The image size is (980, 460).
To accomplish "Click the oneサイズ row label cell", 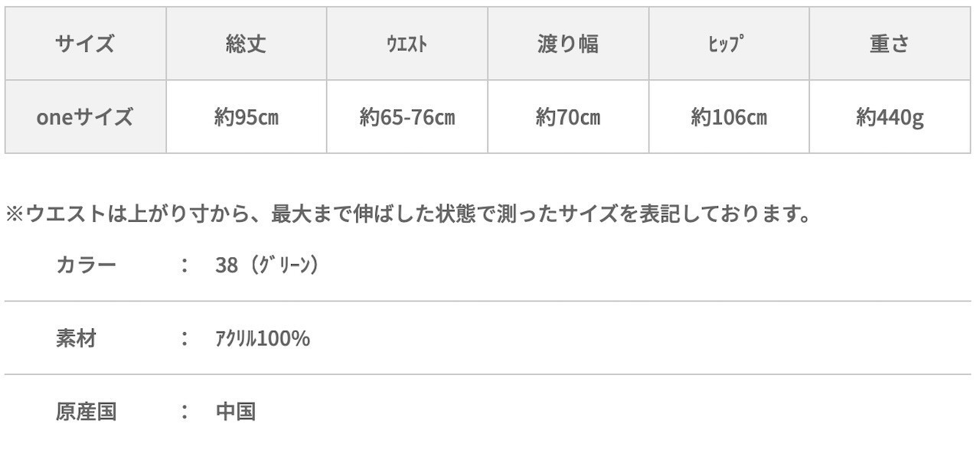I will click(x=85, y=117).
